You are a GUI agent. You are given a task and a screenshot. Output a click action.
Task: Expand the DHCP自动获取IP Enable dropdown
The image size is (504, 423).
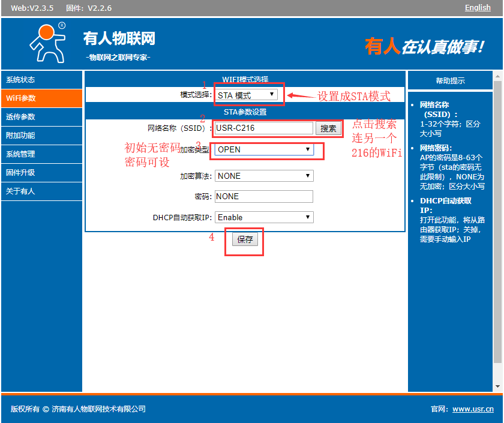pos(264,217)
